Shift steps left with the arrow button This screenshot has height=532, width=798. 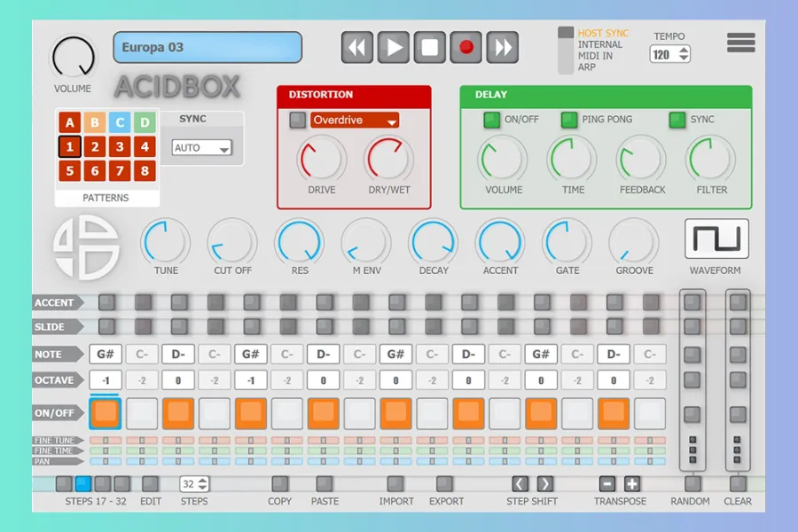(520, 484)
